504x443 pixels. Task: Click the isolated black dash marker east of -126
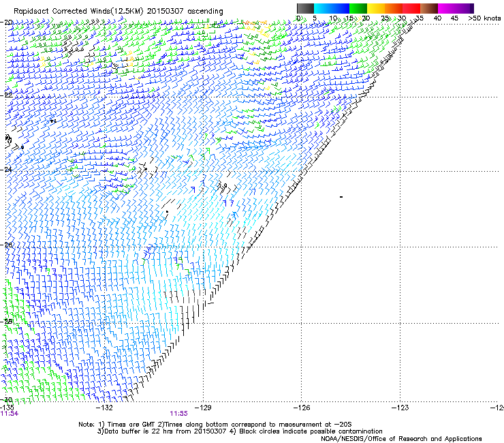coord(341,197)
